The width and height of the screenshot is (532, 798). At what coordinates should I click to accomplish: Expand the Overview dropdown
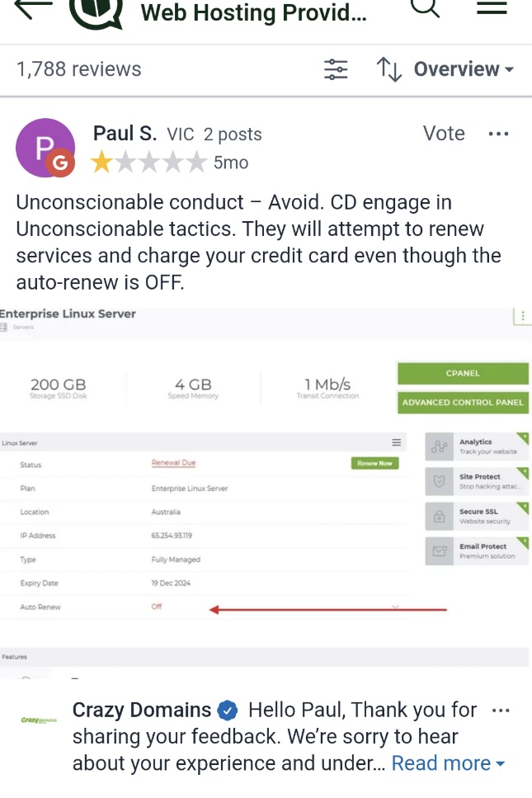pos(464,69)
